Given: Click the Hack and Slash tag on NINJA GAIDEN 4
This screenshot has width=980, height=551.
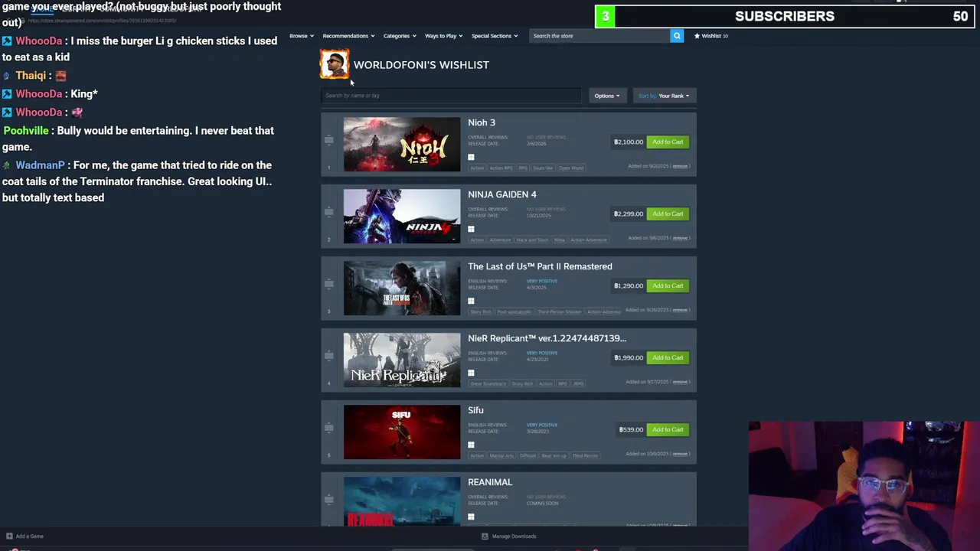Looking at the screenshot, I should [532, 240].
